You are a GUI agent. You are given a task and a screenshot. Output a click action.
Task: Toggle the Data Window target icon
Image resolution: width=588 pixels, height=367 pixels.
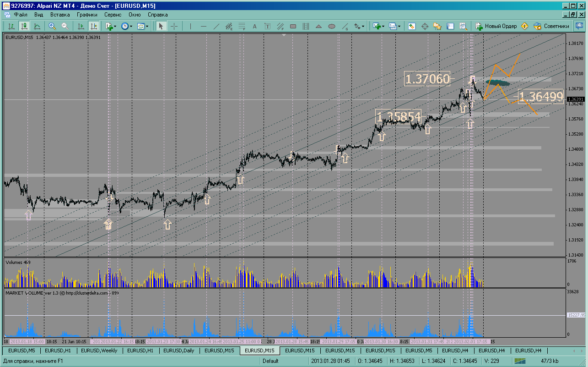pyautogui.click(x=425, y=26)
